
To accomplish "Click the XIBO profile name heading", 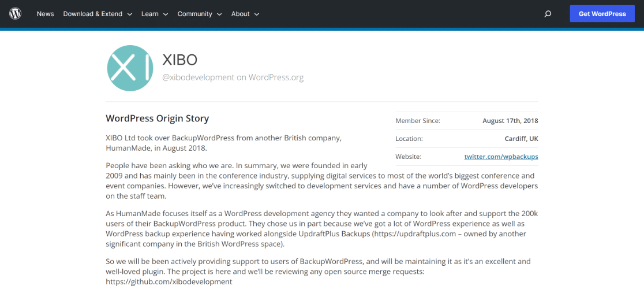I will (x=180, y=60).
